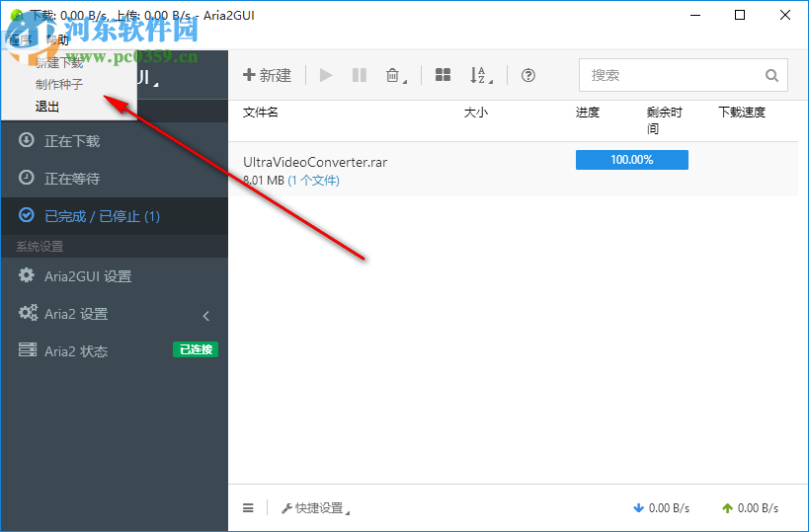Click the help question mark icon
This screenshot has width=809, height=532.
point(527,75)
